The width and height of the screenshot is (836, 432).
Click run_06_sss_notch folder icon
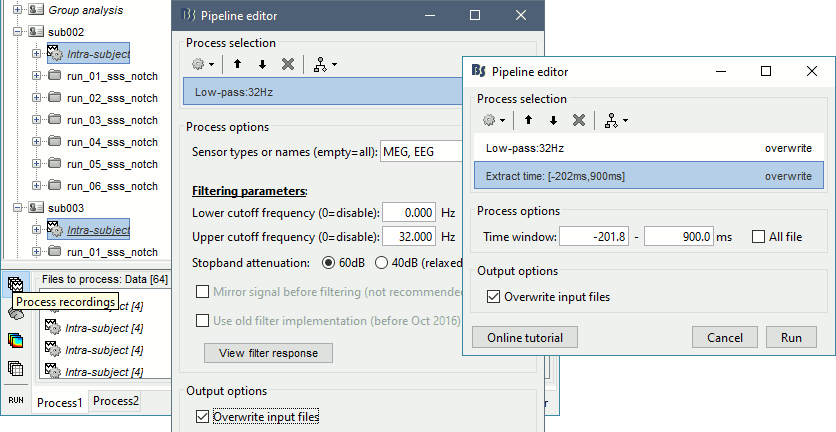click(55, 186)
